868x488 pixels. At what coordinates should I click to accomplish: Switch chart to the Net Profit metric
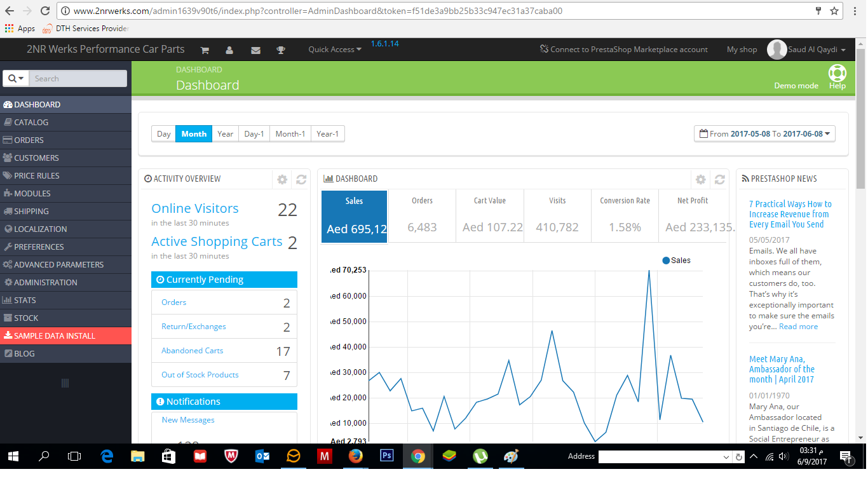click(693, 216)
